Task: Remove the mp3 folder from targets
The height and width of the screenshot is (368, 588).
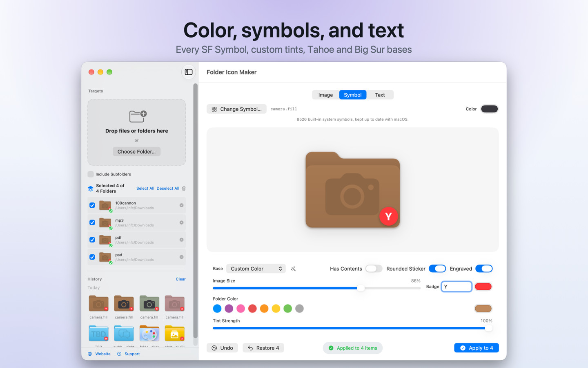Action: pyautogui.click(x=181, y=222)
